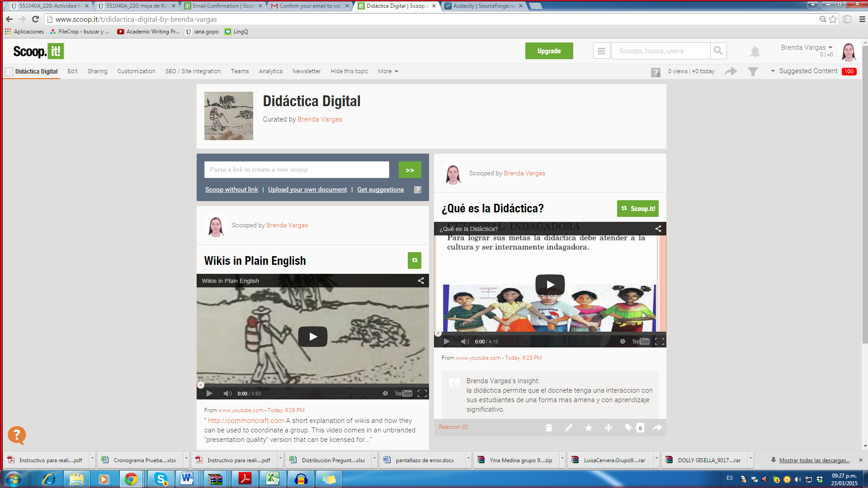Open Brenda Vargas account dropdown
Image resolution: width=868 pixels, height=488 pixels.
[x=807, y=47]
